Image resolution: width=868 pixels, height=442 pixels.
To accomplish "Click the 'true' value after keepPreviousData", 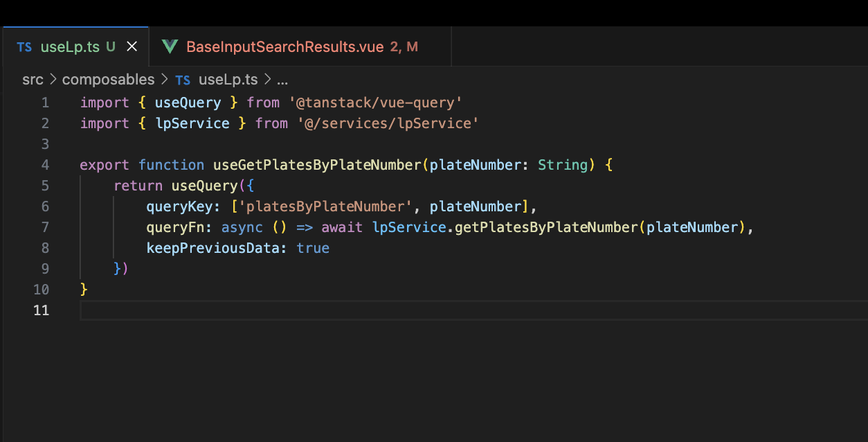I will pos(313,248).
